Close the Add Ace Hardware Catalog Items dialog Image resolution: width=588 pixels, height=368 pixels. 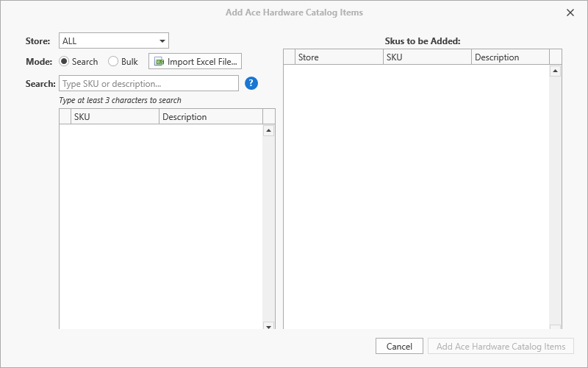570,13
